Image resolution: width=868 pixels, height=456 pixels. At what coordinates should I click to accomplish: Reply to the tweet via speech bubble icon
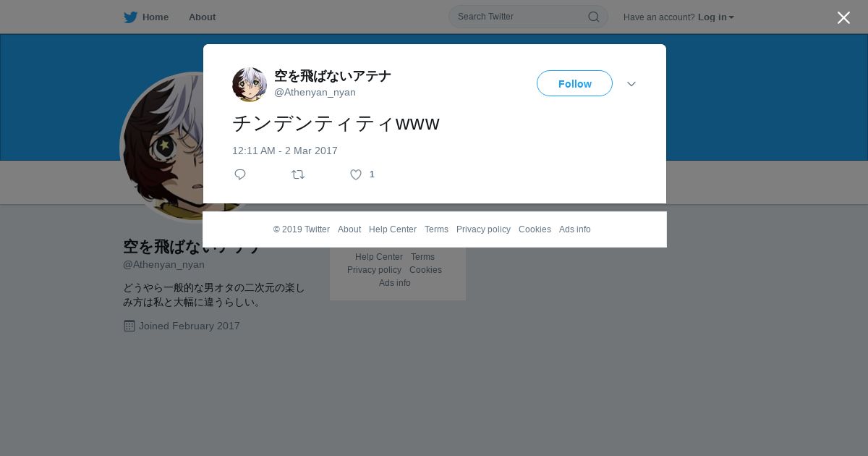point(240,174)
